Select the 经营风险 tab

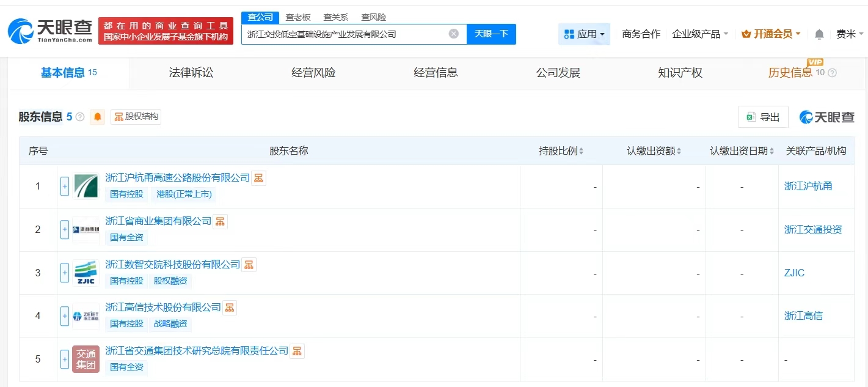(313, 73)
